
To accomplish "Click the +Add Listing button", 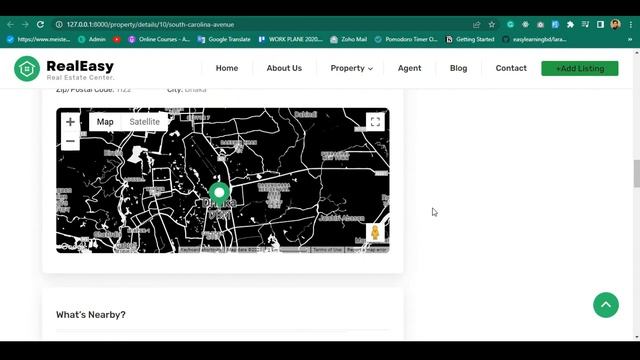I will (580, 69).
